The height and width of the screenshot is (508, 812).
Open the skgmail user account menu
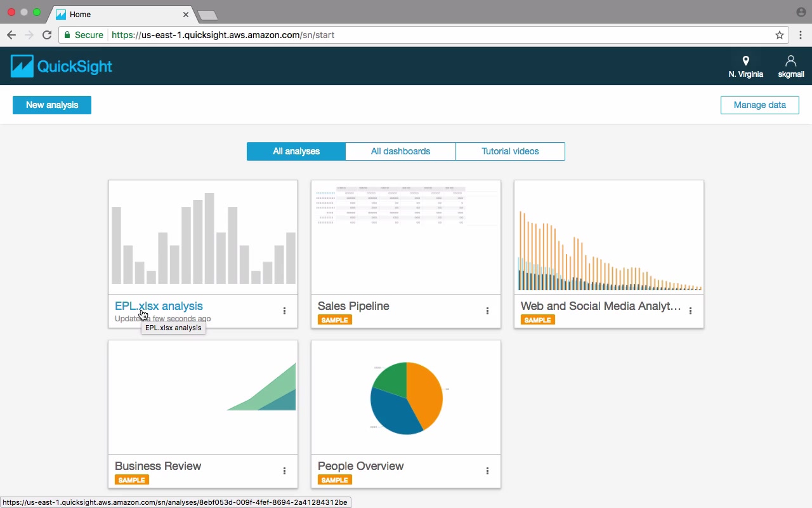790,67
